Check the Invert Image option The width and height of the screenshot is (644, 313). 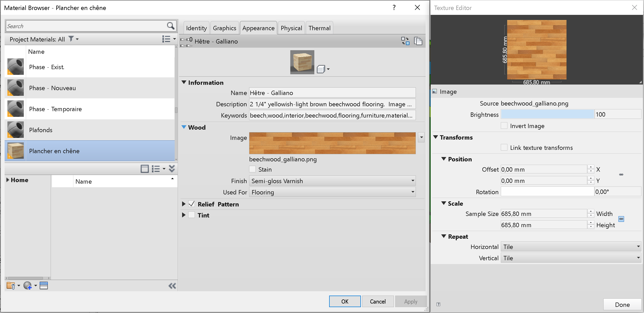click(504, 126)
